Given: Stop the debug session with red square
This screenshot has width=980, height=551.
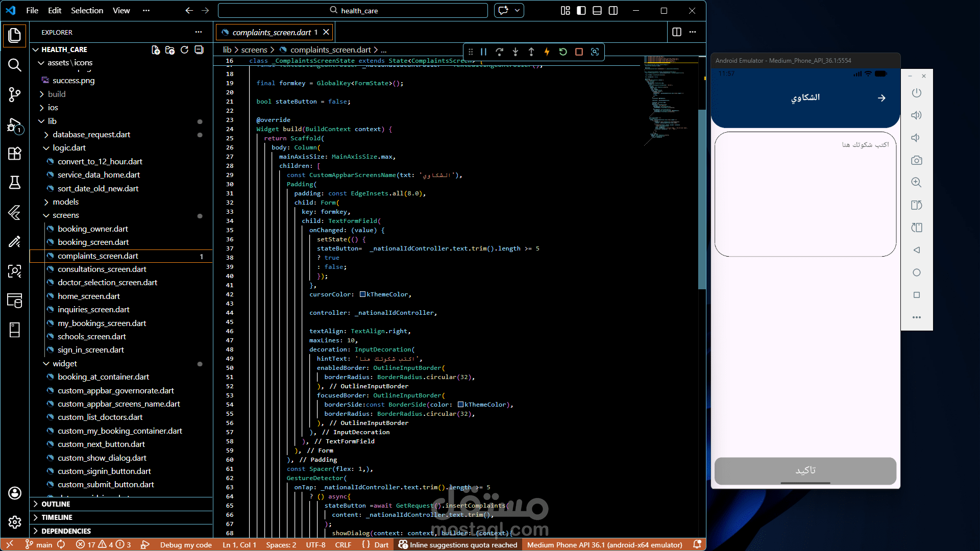Looking at the screenshot, I should [x=579, y=52].
